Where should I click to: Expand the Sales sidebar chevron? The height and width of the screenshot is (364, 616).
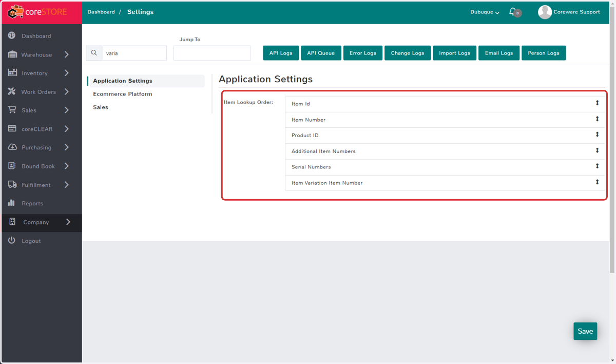[67, 110]
